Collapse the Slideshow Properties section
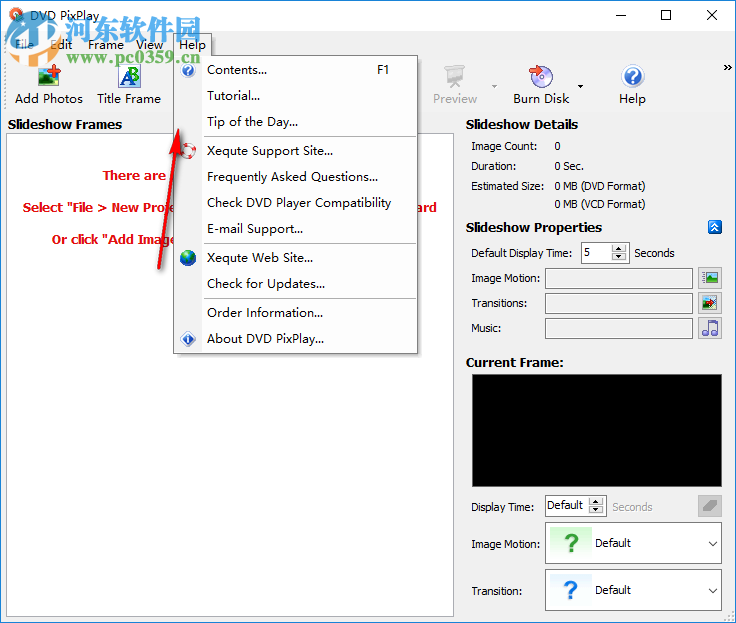Image resolution: width=736 pixels, height=623 pixels. pos(714,227)
